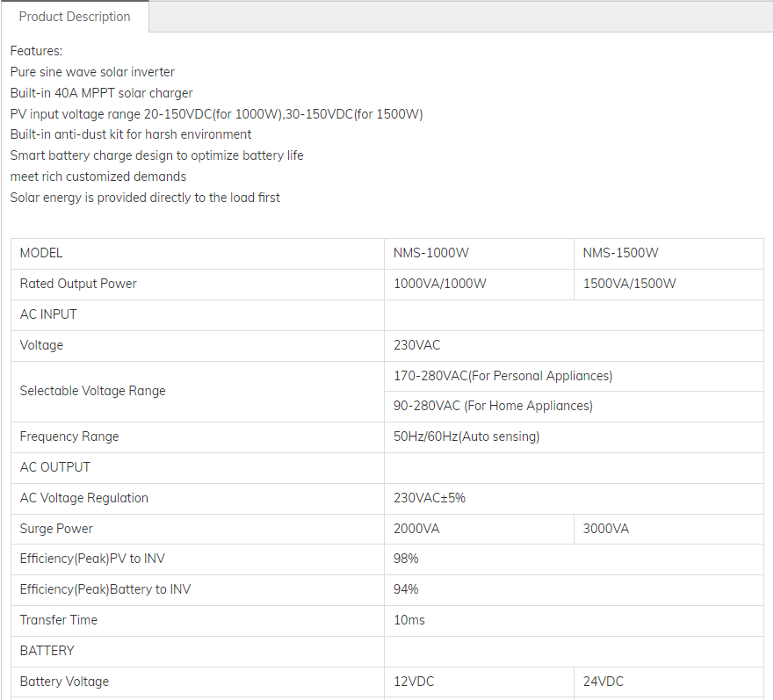Click the 1500VA/1500W rated power cell
The height and width of the screenshot is (700, 774).
[630, 284]
